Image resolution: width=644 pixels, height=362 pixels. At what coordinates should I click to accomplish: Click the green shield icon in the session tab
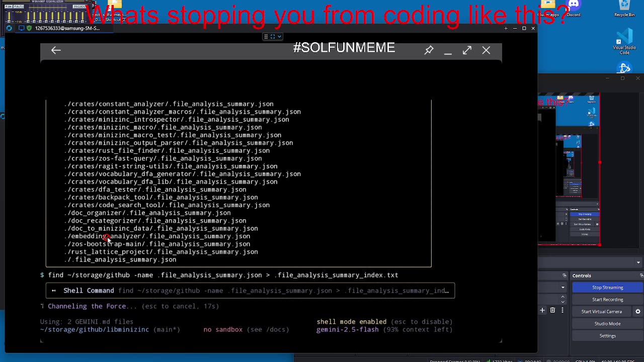point(29,29)
